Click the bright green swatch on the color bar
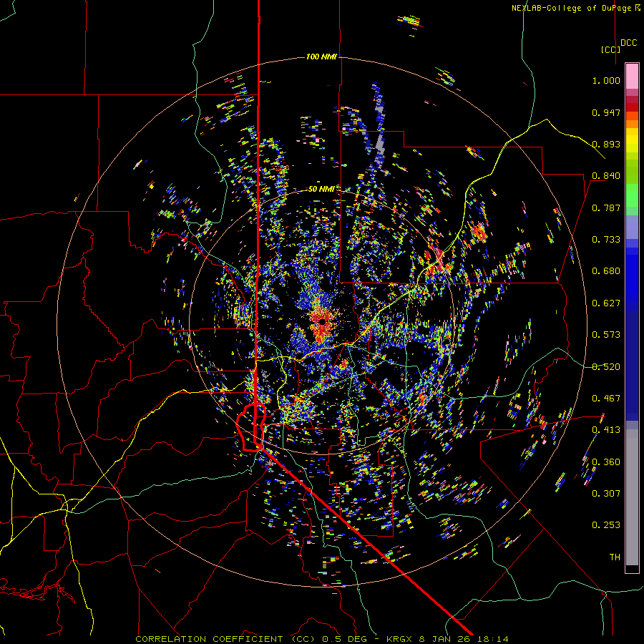Screen dimensions: 644x644 [x=632, y=195]
